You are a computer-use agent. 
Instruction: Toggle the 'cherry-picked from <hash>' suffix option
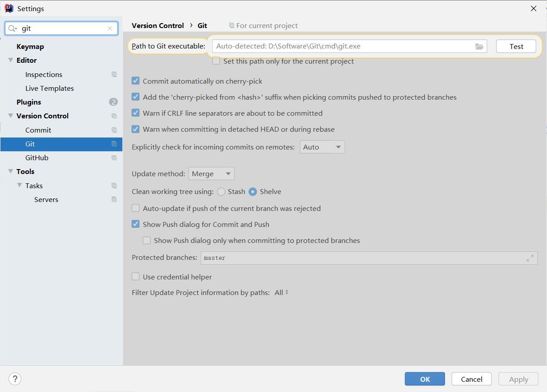(136, 97)
